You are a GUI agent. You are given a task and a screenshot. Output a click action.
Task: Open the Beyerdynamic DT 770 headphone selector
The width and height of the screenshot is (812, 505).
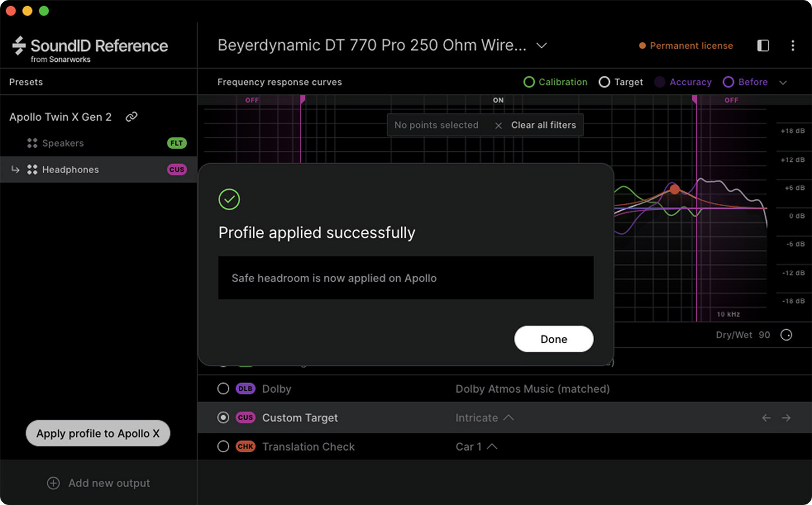541,46
